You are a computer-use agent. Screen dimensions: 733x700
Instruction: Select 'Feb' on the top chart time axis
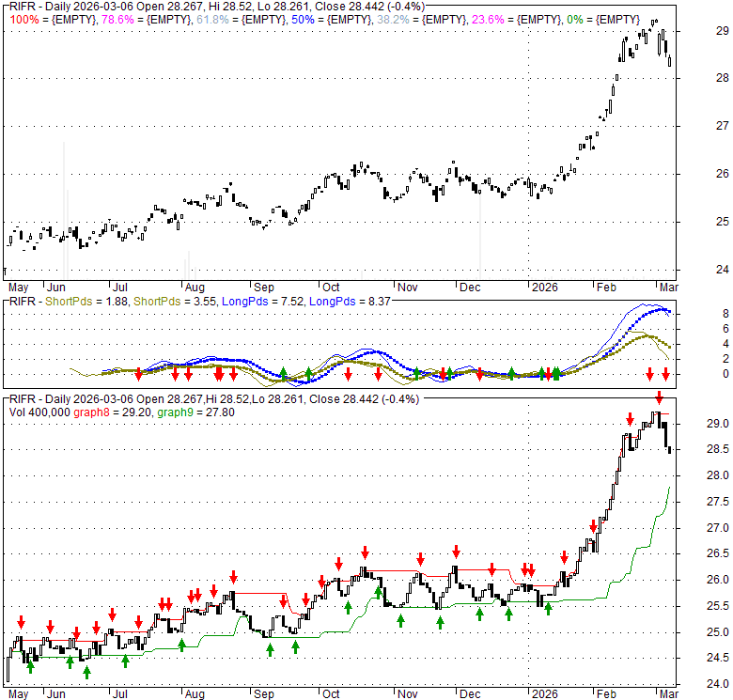(x=606, y=288)
